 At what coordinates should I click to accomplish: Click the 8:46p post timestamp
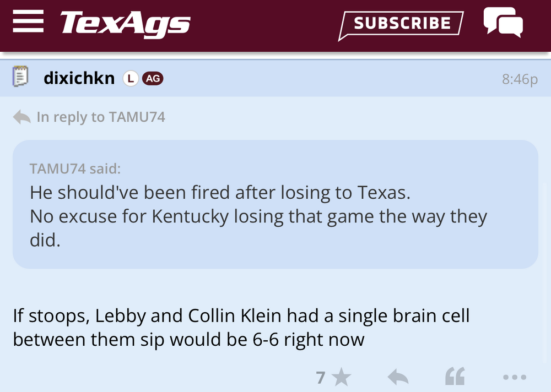point(519,79)
